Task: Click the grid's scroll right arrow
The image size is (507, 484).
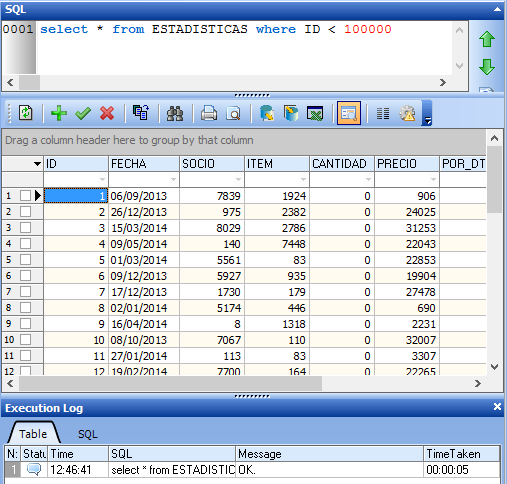Action: (x=478, y=384)
